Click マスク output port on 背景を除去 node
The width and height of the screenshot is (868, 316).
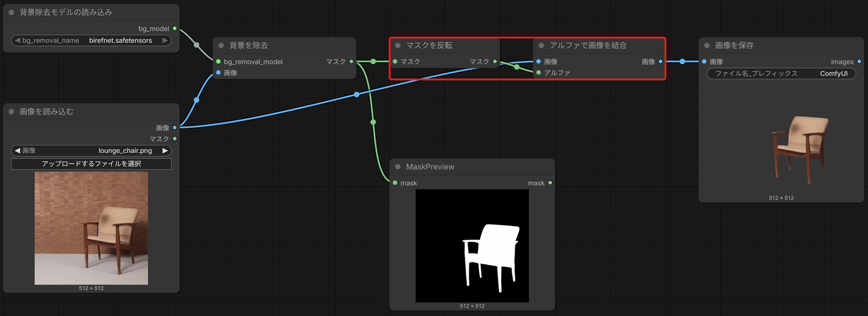352,62
